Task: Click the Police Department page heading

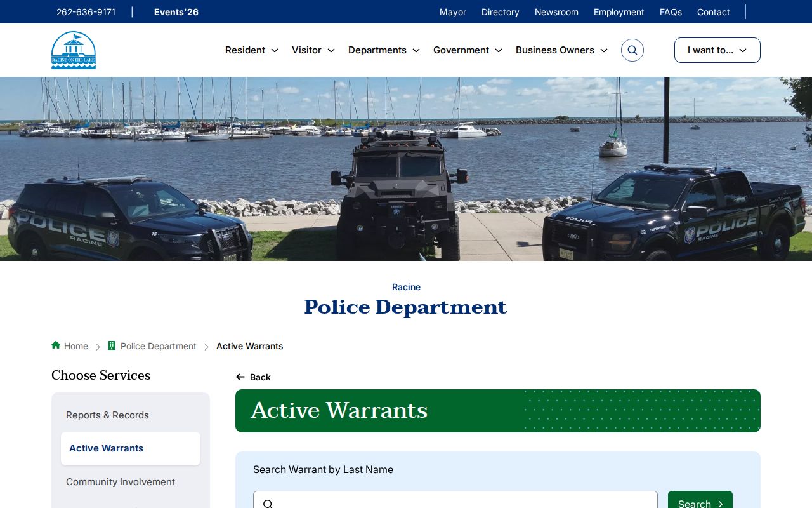Action: click(x=405, y=307)
